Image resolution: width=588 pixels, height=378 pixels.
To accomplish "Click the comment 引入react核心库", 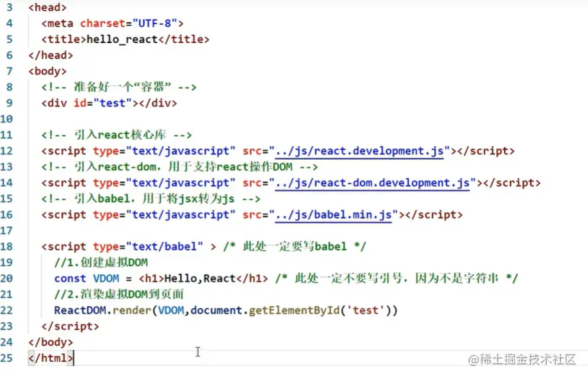I will tap(117, 135).
